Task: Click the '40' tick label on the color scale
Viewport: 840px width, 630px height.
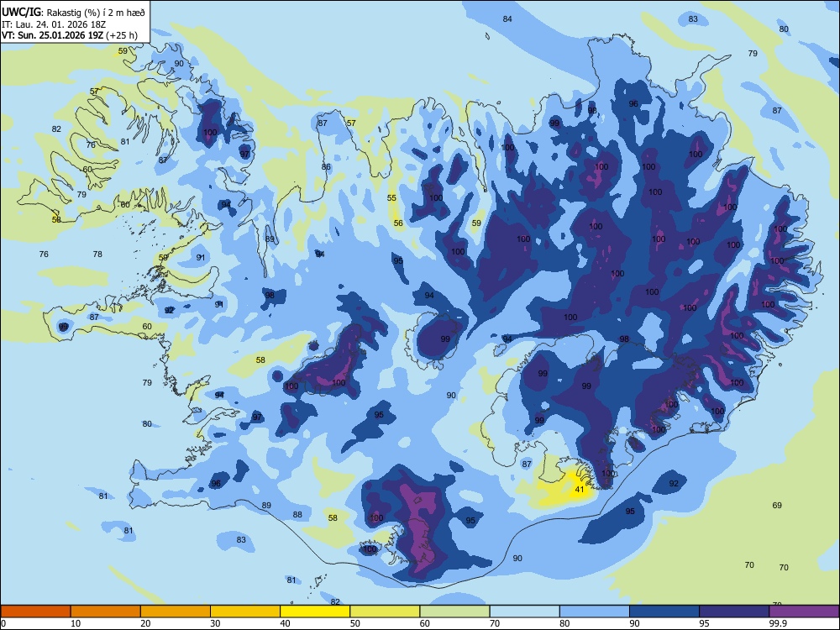Action: pyautogui.click(x=285, y=623)
